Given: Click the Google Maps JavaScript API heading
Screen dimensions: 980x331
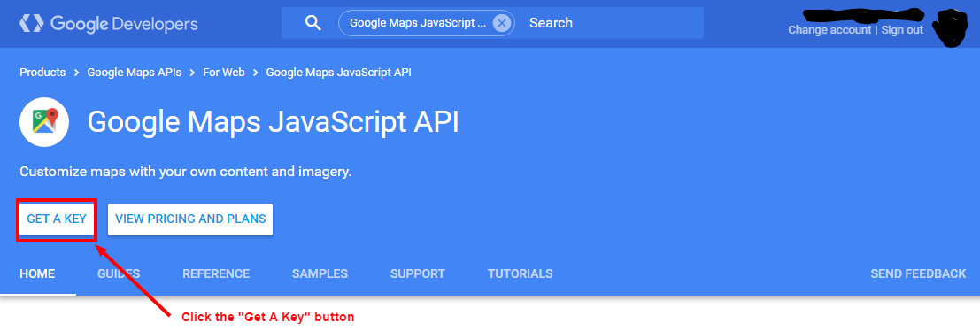Looking at the screenshot, I should tap(274, 122).
